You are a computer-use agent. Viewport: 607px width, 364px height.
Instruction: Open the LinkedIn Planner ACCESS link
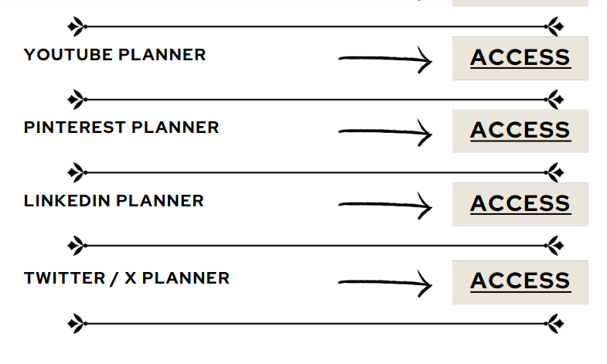(x=520, y=203)
